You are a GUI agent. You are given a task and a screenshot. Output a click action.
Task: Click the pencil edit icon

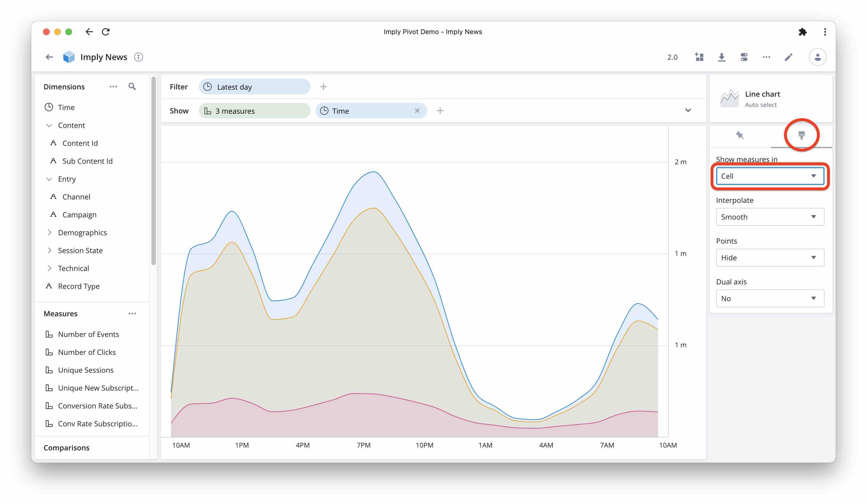(x=788, y=57)
